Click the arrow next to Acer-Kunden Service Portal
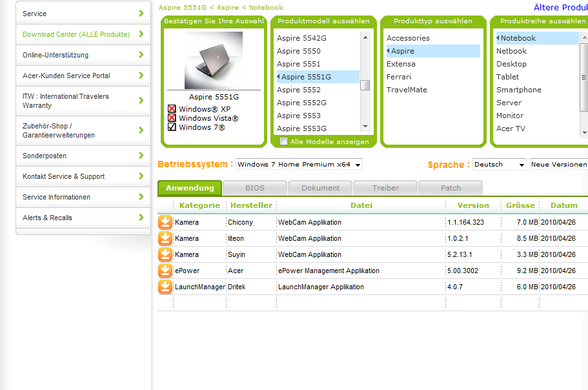The width and height of the screenshot is (588, 390). (x=141, y=75)
